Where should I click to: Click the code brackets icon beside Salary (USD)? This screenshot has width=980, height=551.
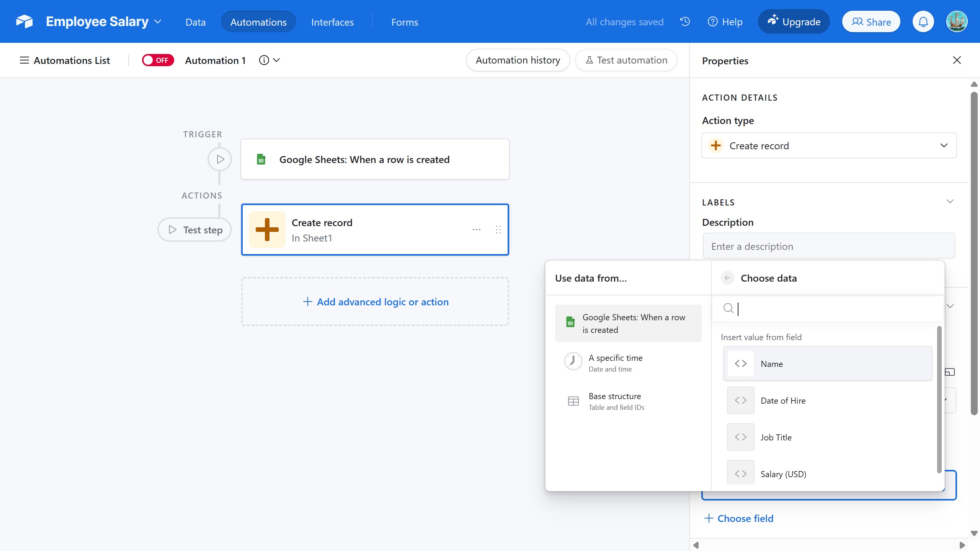741,473
